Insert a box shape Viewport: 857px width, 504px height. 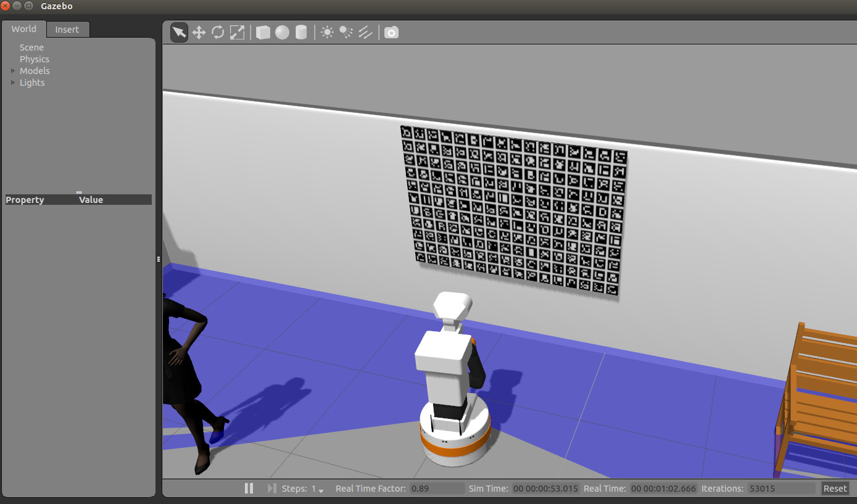click(263, 33)
